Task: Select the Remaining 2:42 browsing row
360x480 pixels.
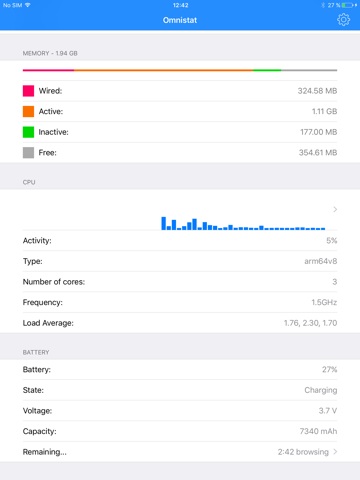Action: [x=180, y=452]
